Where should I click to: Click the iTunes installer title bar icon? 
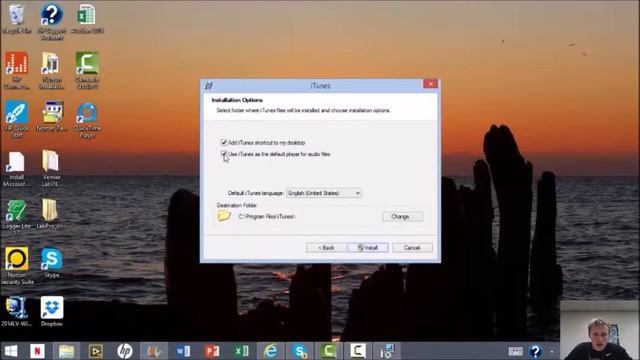209,86
